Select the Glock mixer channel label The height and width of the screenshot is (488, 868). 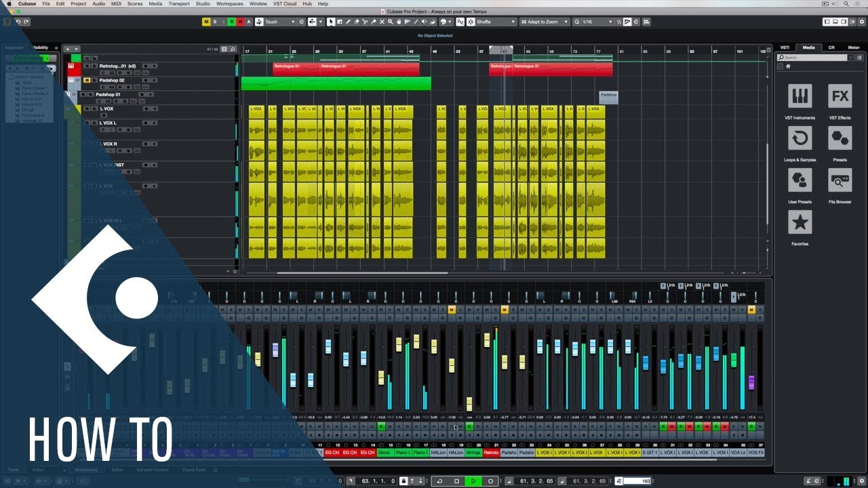385,452
